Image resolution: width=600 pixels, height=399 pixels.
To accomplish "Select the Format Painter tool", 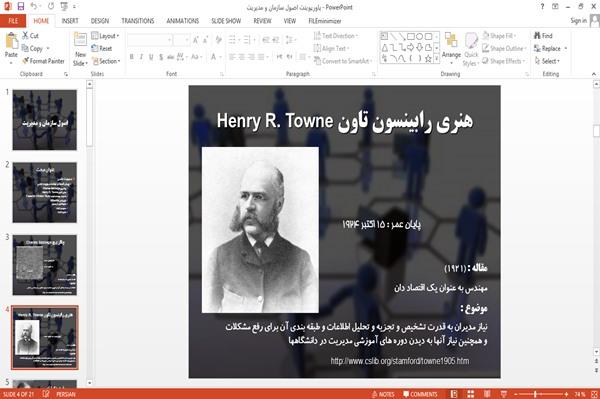I will click(x=43, y=61).
